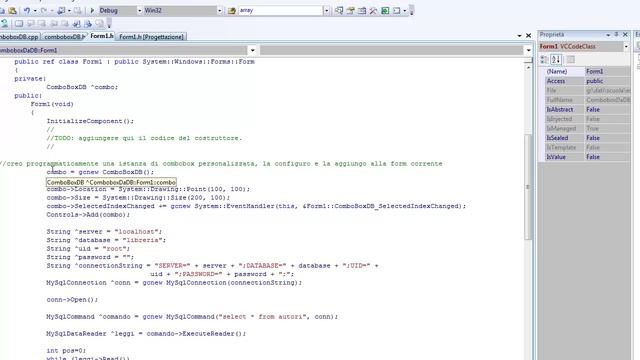Select the File property row
Image resolution: width=640 pixels, height=360 pixels.
coord(588,90)
